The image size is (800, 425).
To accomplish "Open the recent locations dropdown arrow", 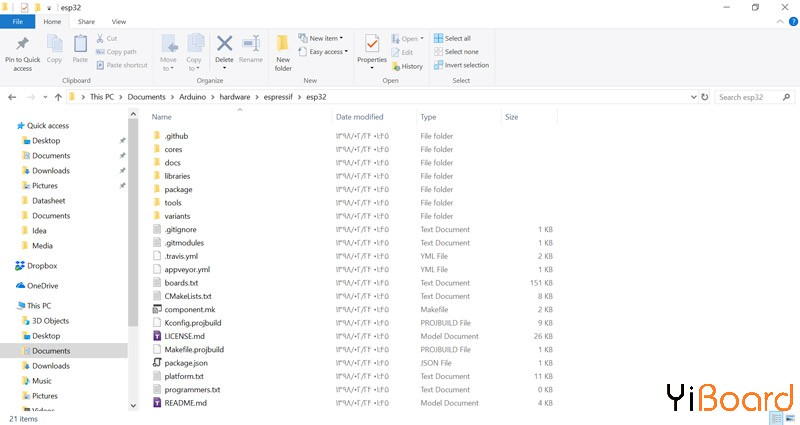I will tap(45, 97).
